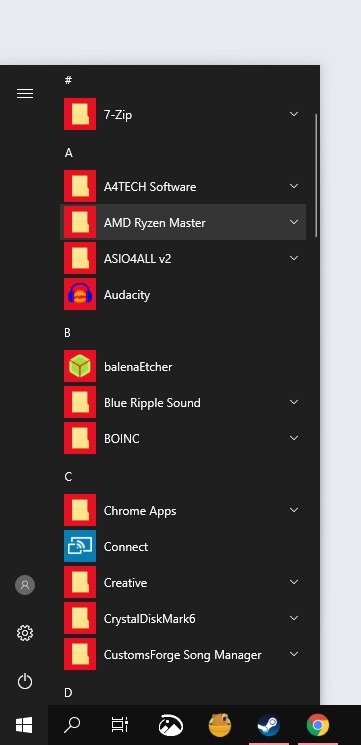Screen dimensions: 361x745
Task: Click the app list scrollbar thumb
Action: tap(316, 176)
